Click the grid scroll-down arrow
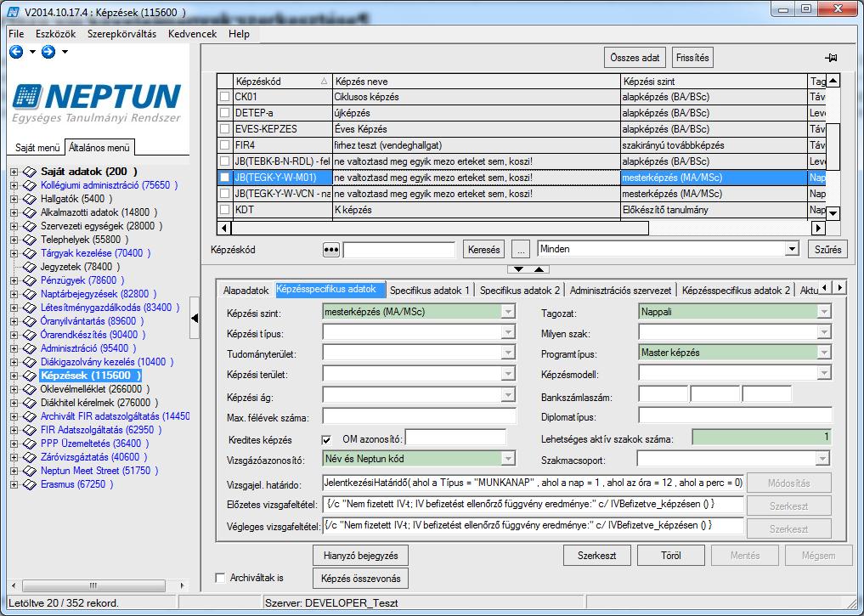Screen dimensions: 864x616 (833, 214)
